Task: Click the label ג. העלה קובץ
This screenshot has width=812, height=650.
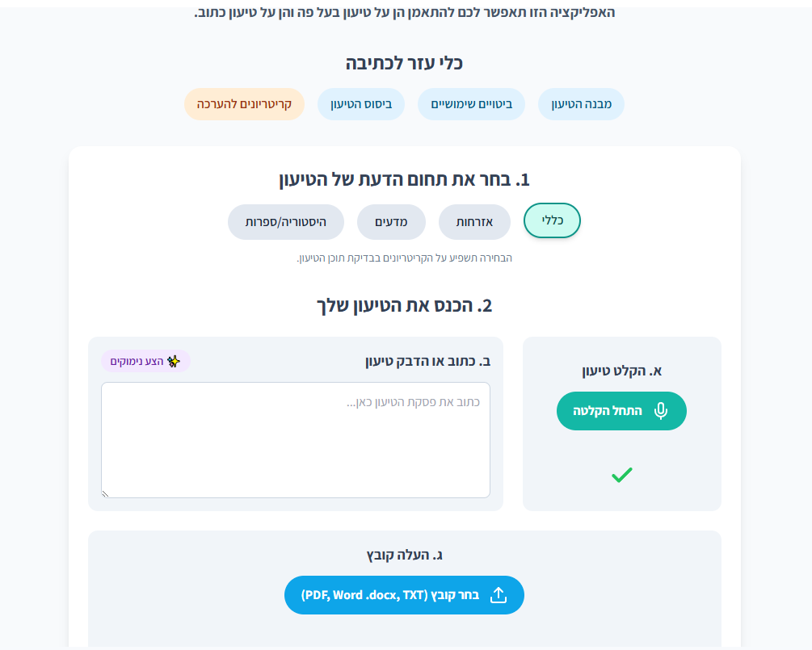Action: coord(404,555)
